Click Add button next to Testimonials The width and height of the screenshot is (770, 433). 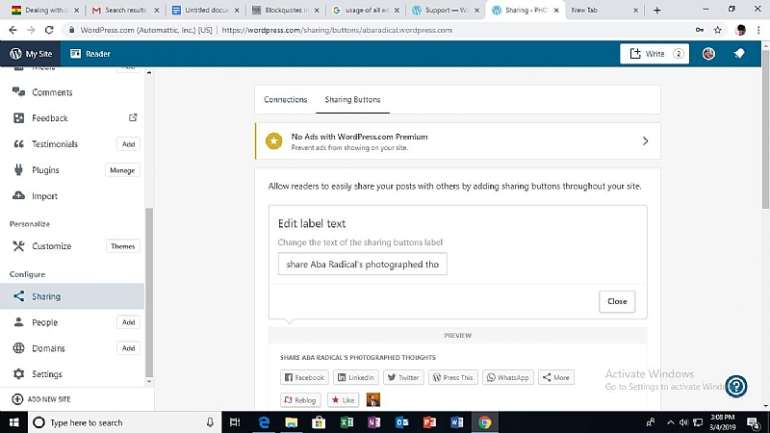pyautogui.click(x=128, y=144)
